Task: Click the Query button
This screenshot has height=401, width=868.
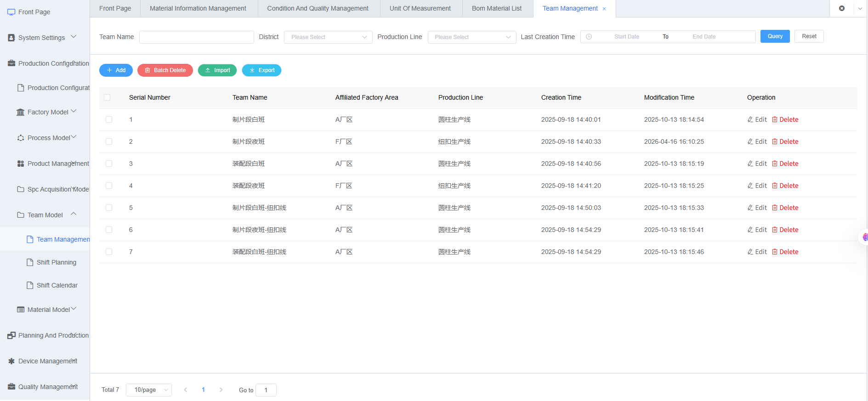Action: pyautogui.click(x=775, y=36)
